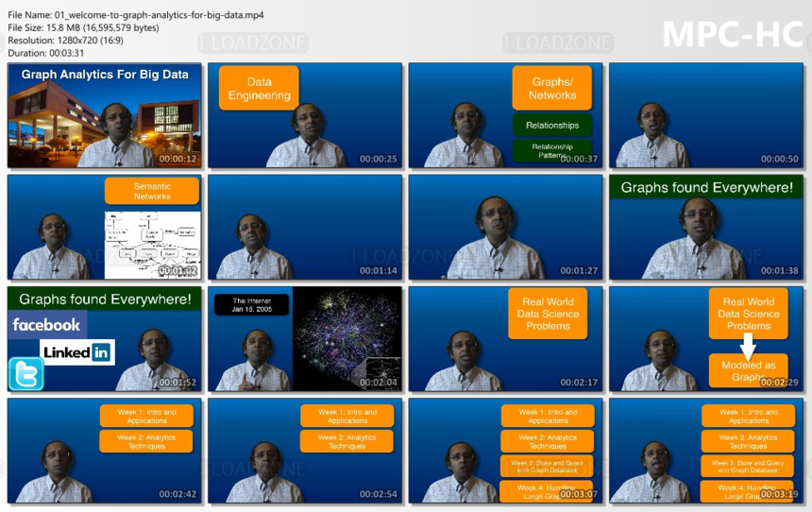Select the thumbnail stamped 00:00:37
812x512 pixels.
pos(505,115)
